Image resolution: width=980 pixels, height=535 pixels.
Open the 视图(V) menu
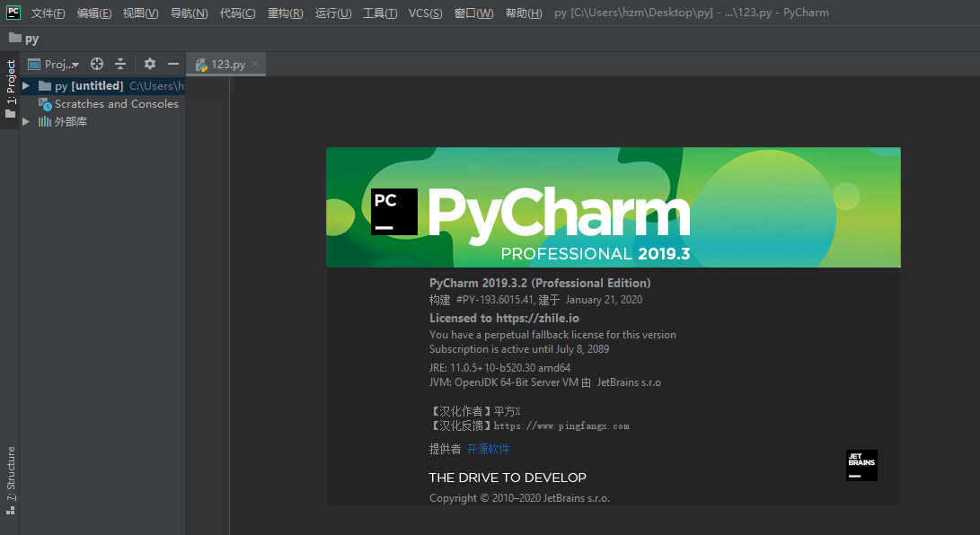pos(141,13)
